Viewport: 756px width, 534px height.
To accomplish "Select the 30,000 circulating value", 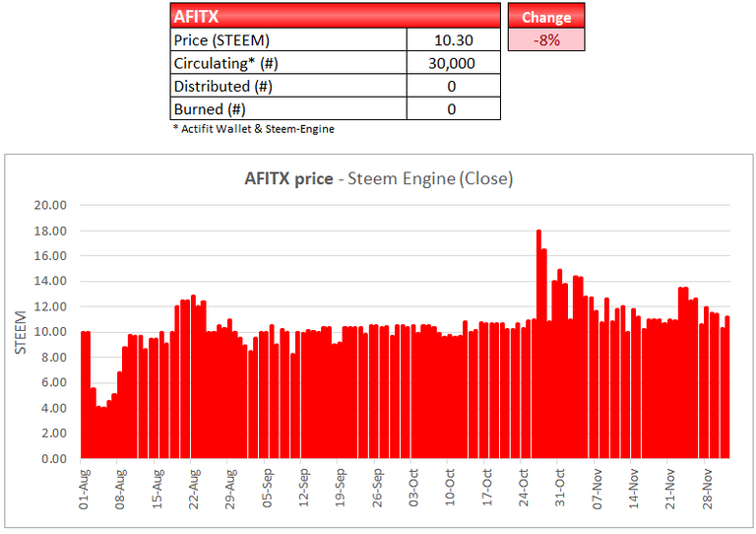I will tap(453, 63).
